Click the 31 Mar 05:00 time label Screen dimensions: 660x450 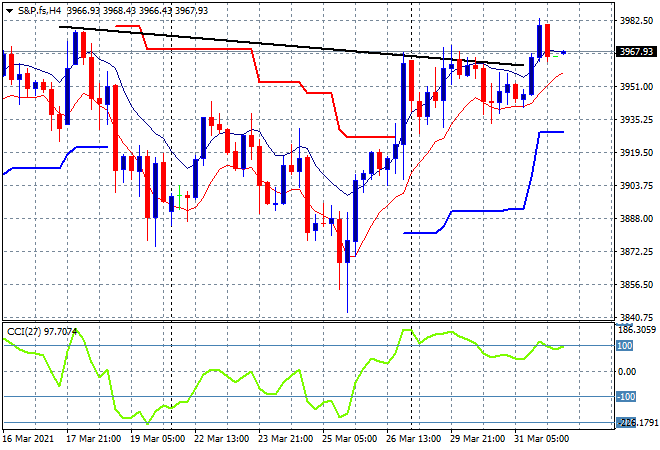[x=541, y=439]
